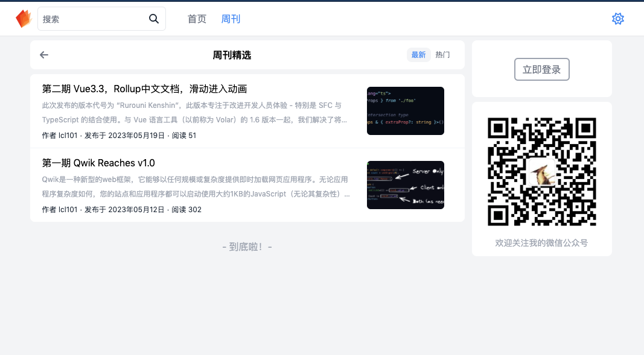Click the orange site logo icon
This screenshot has height=355, width=644.
(x=24, y=19)
